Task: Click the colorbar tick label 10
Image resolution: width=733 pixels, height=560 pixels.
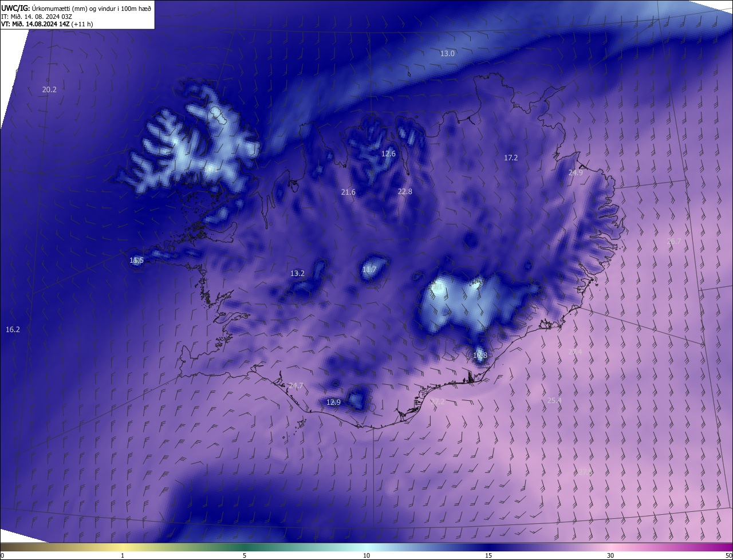Action: (x=366, y=555)
